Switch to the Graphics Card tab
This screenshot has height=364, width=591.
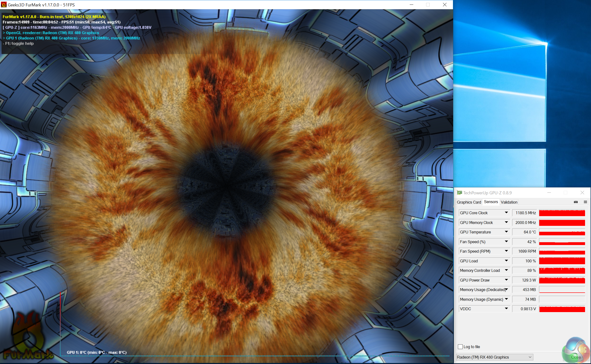(469, 202)
